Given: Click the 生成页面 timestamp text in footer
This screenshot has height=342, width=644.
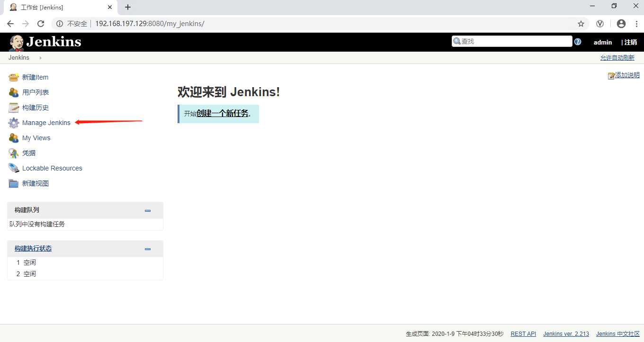Looking at the screenshot, I should pos(455,334).
